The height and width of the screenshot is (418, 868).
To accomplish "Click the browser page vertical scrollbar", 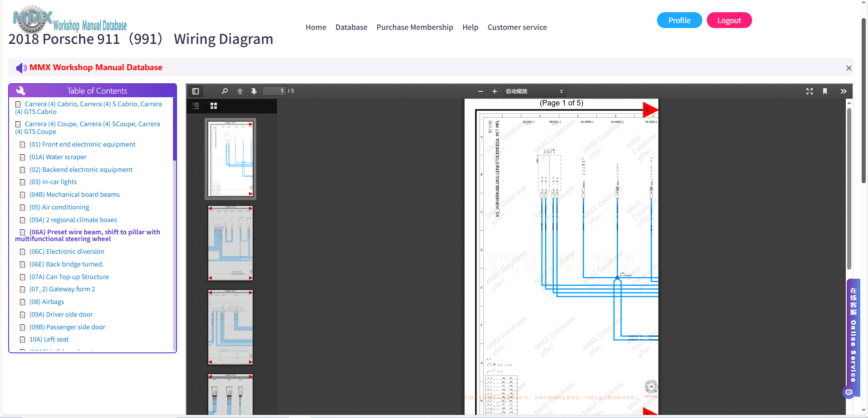I will click(x=863, y=100).
